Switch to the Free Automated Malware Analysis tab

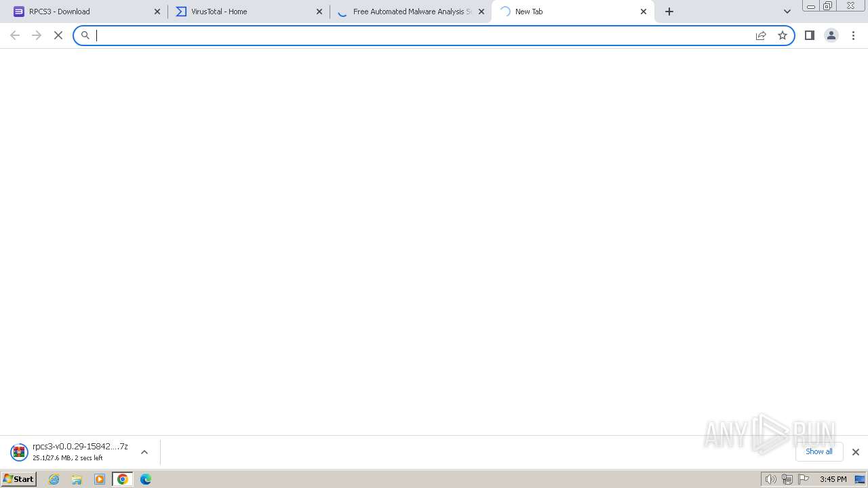(x=410, y=12)
